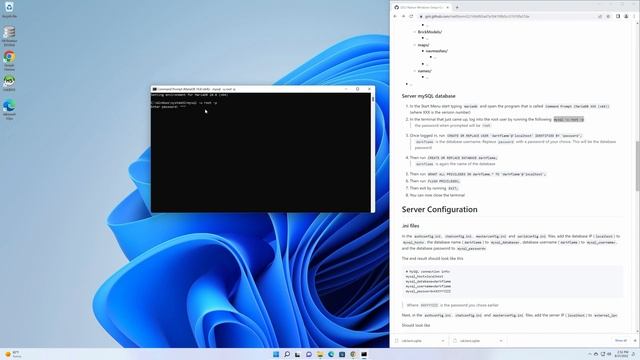Open Microsoft Edge from the taskbar

click(x=331, y=354)
